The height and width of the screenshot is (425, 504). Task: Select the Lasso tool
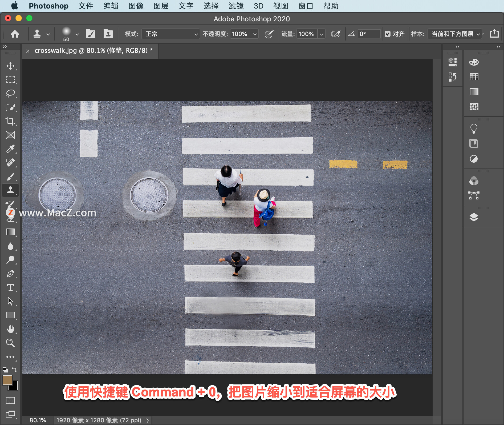[x=10, y=94]
